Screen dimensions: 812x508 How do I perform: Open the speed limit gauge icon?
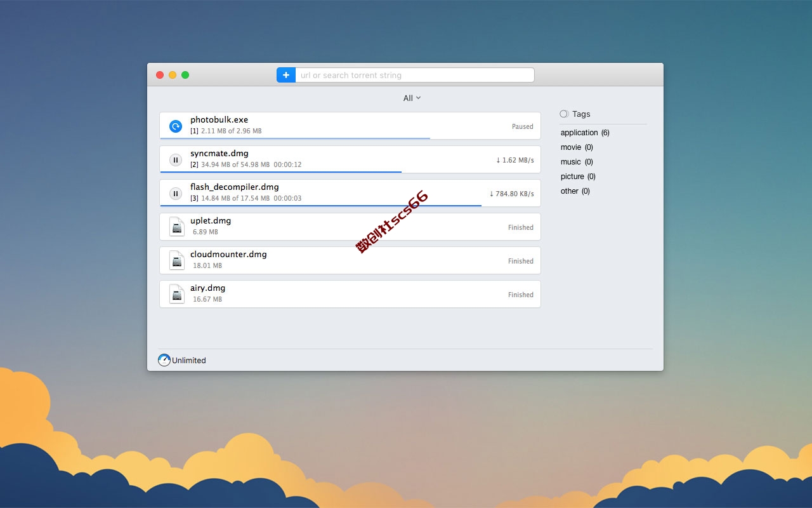click(164, 360)
